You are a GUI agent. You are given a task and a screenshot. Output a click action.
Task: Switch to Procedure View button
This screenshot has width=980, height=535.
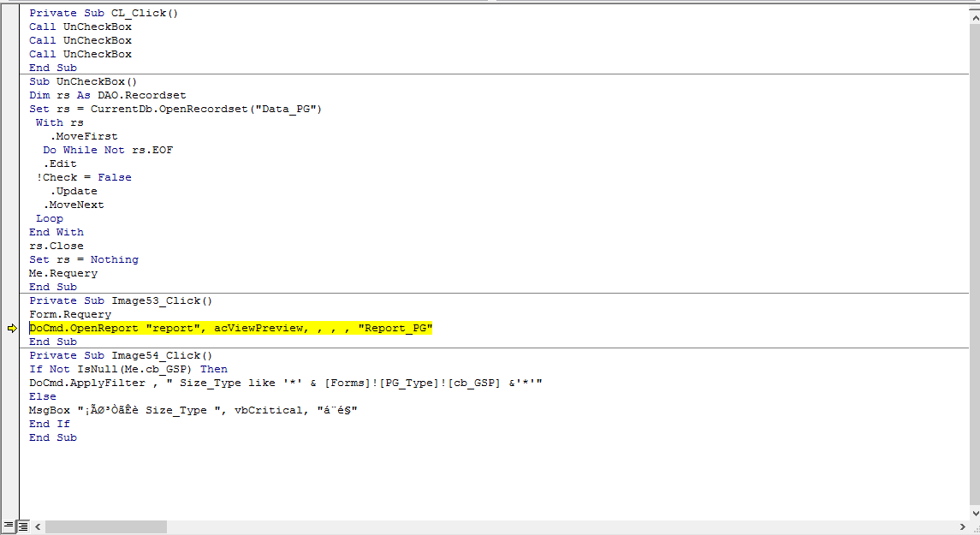(x=8, y=527)
